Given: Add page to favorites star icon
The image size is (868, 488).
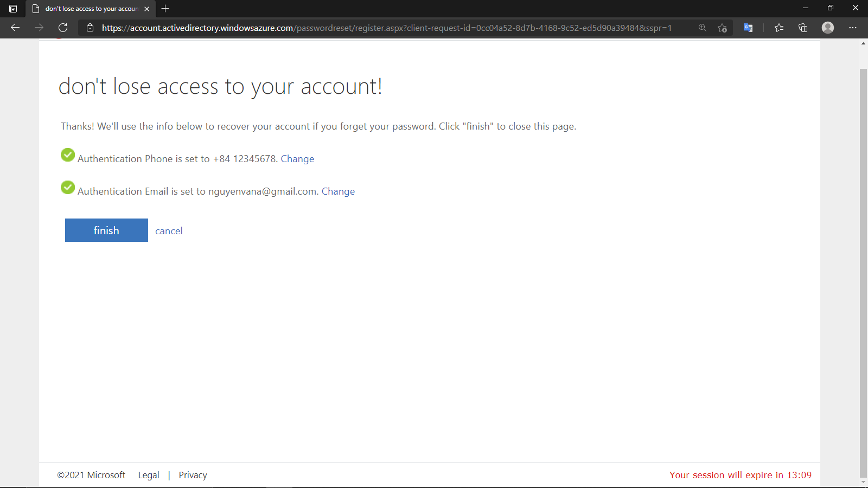Looking at the screenshot, I should [722, 28].
